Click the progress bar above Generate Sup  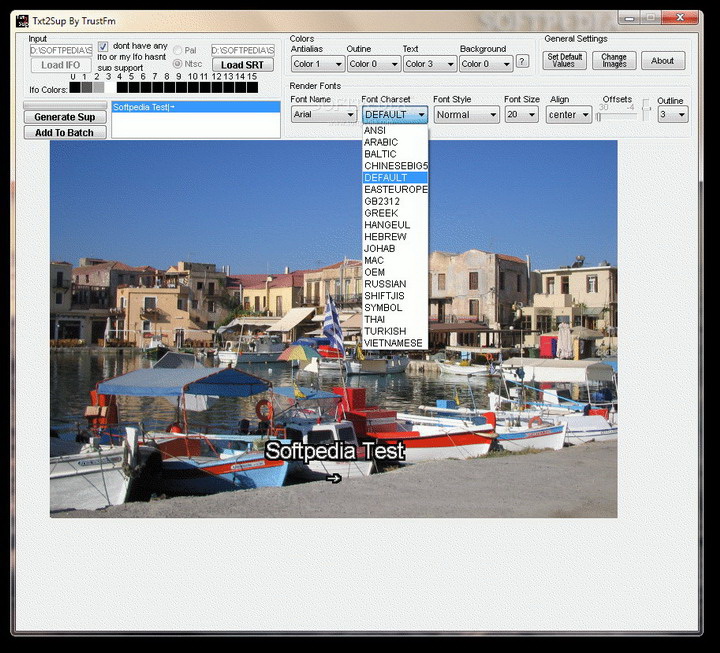click(x=65, y=106)
